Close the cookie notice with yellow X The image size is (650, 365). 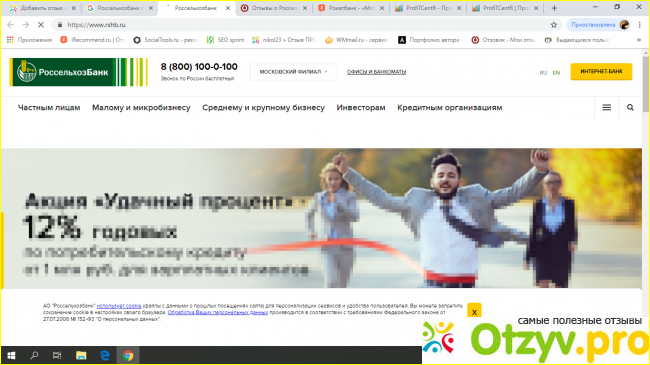(474, 311)
